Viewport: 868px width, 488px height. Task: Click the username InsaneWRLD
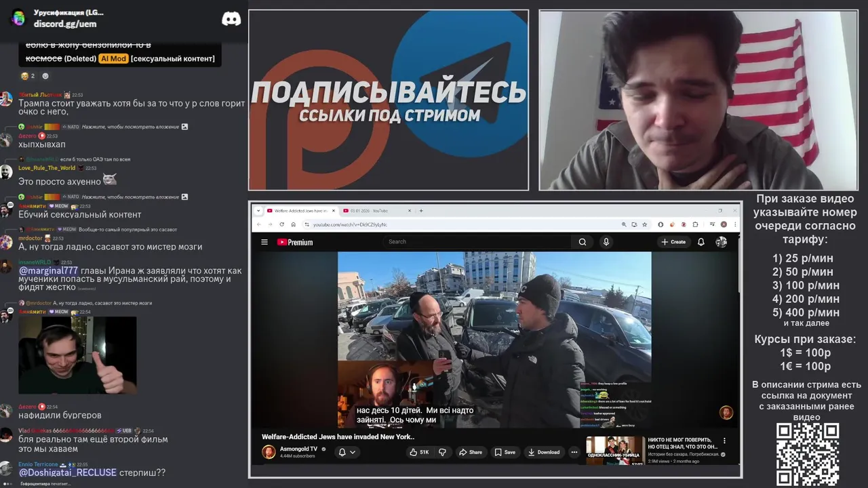click(x=35, y=262)
